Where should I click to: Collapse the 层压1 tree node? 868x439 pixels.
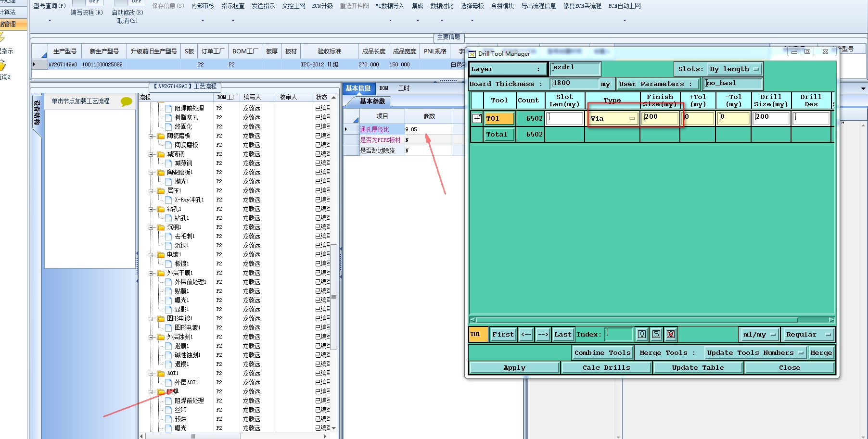(x=151, y=191)
